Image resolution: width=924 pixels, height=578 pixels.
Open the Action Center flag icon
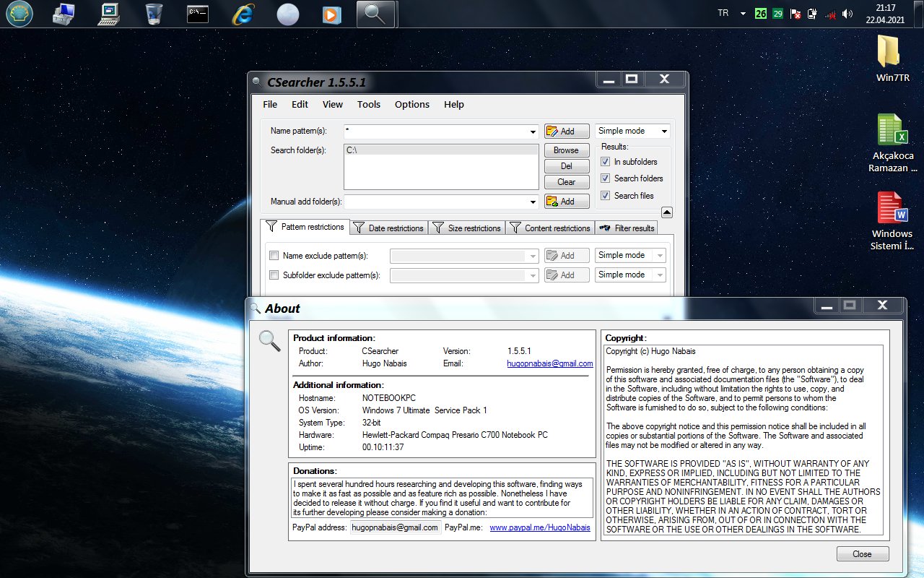796,13
